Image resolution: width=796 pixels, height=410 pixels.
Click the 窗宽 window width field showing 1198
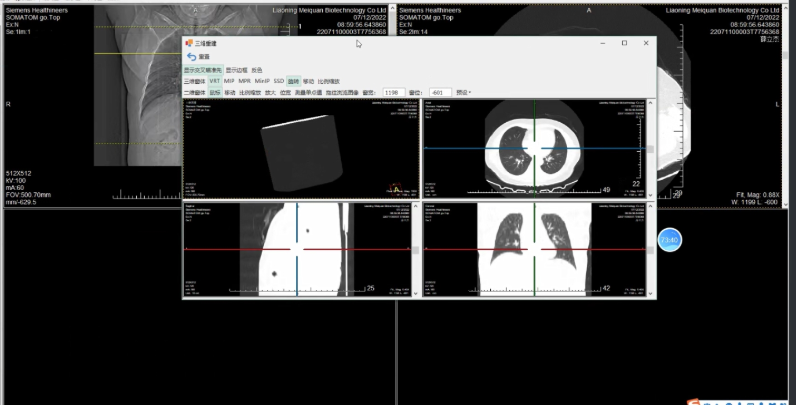394,92
